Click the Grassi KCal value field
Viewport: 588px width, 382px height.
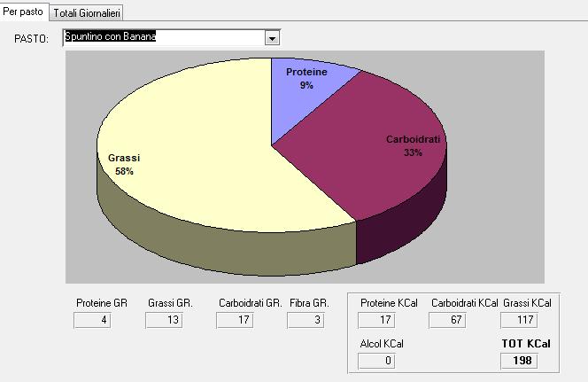[519, 320]
